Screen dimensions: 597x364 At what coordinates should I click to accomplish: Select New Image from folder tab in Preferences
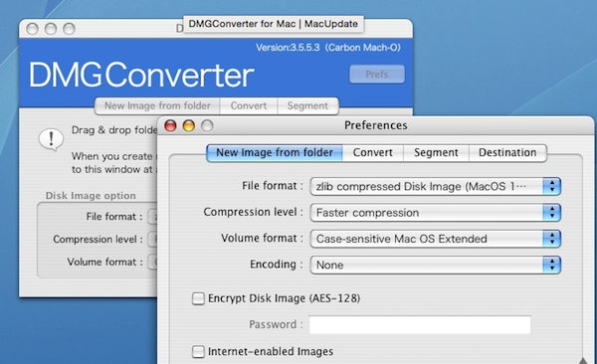tap(275, 153)
